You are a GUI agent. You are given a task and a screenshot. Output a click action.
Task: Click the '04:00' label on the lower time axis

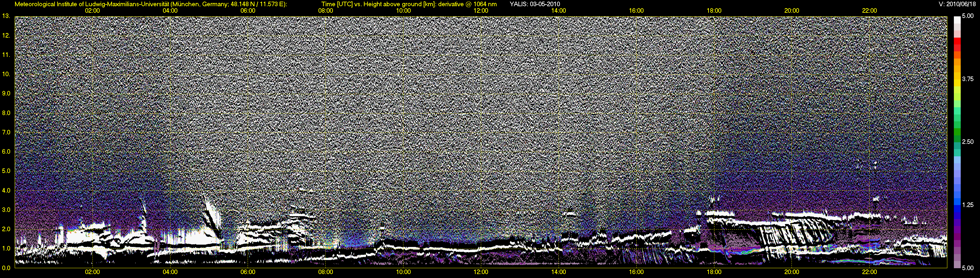[x=170, y=272]
